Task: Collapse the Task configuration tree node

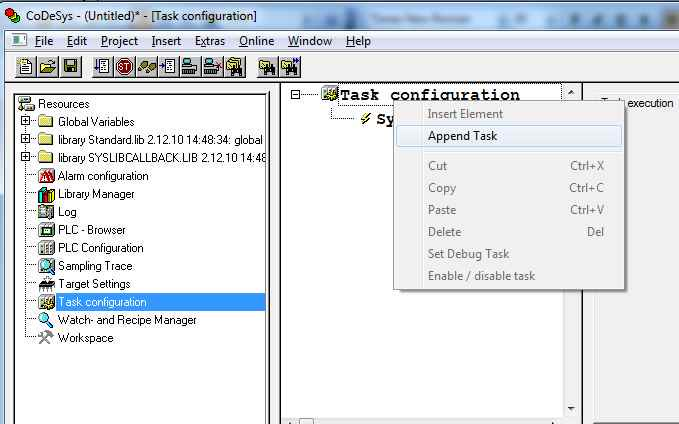Action: pos(295,94)
